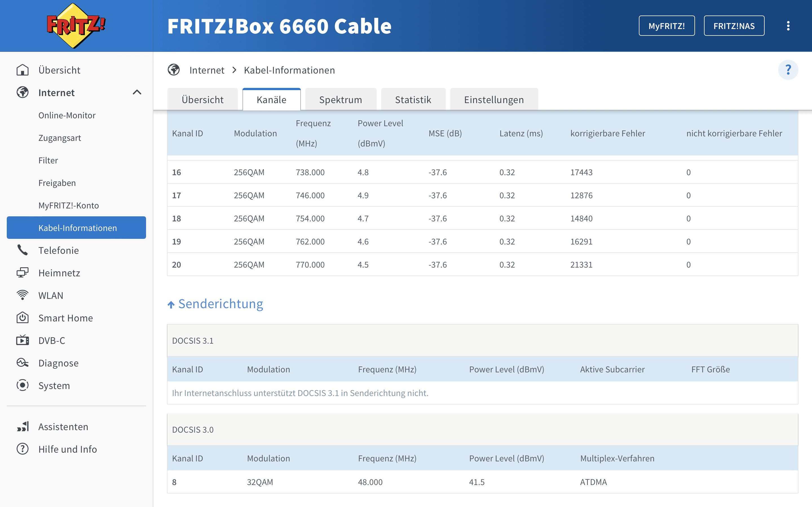Viewport: 812px width, 507px height.
Task: Click the Heimnetz network icon
Action: point(23,273)
